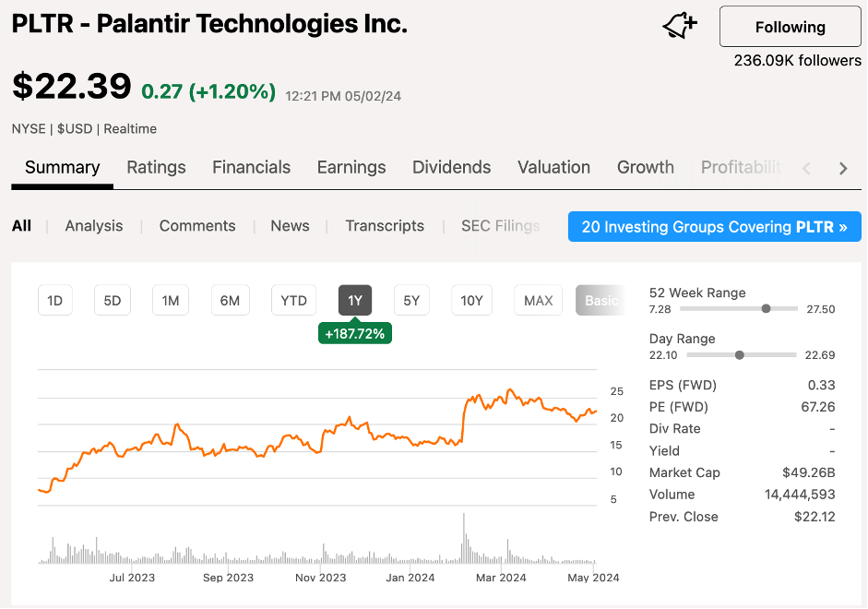Show the News filter
868x609 pixels.
pyautogui.click(x=290, y=226)
